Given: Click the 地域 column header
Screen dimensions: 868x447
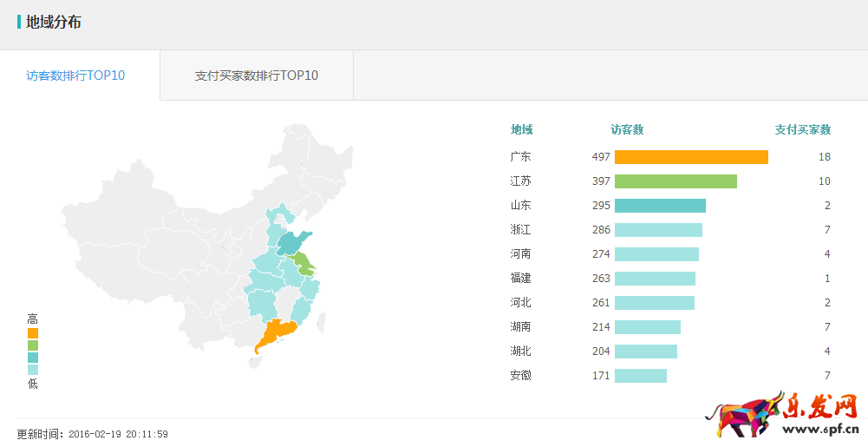Looking at the screenshot, I should point(521,129).
